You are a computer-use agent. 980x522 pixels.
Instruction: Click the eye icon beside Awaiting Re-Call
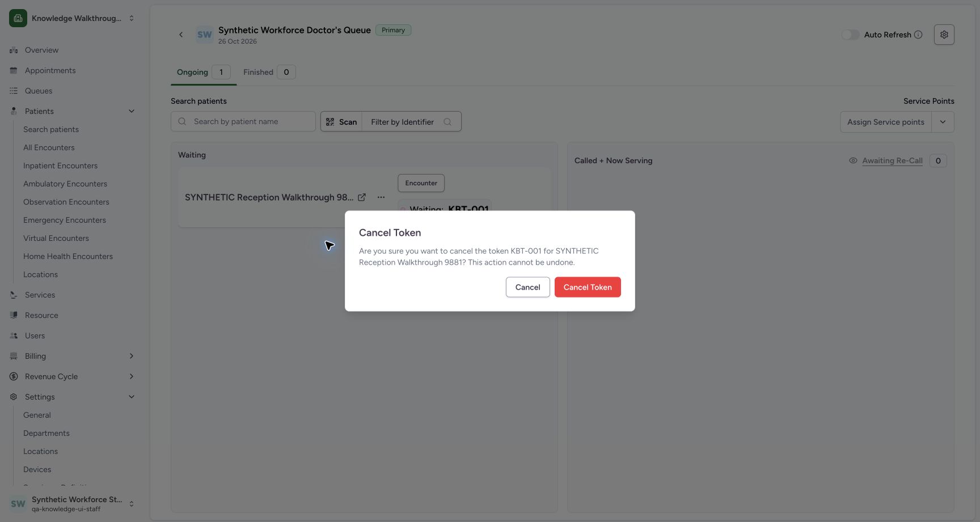[x=853, y=160]
